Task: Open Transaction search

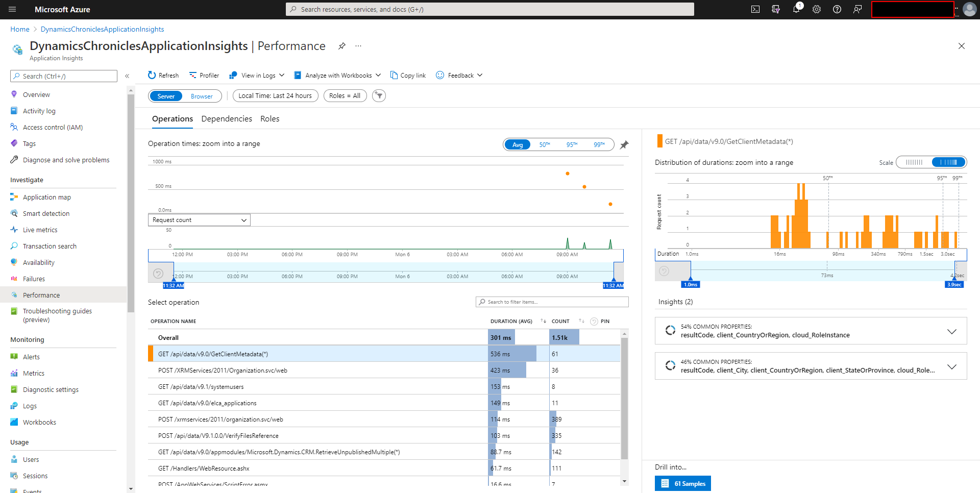Action: point(48,245)
